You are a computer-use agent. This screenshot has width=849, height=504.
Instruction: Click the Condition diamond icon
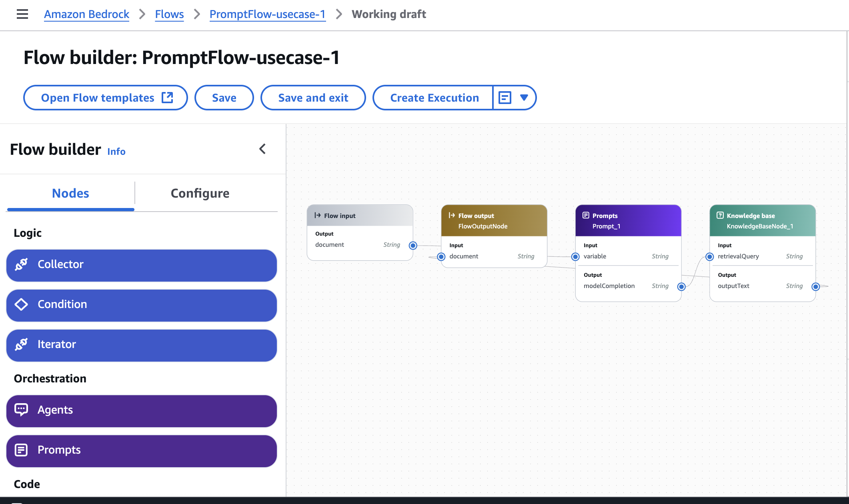coord(21,304)
